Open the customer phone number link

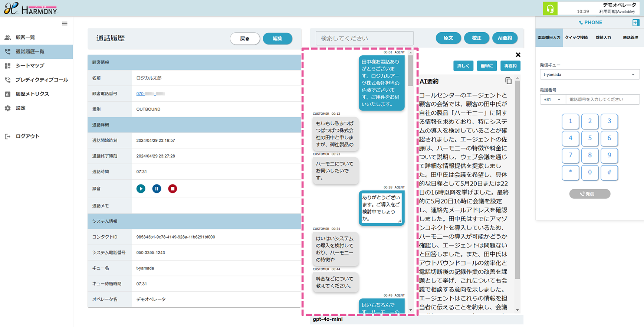[150, 94]
